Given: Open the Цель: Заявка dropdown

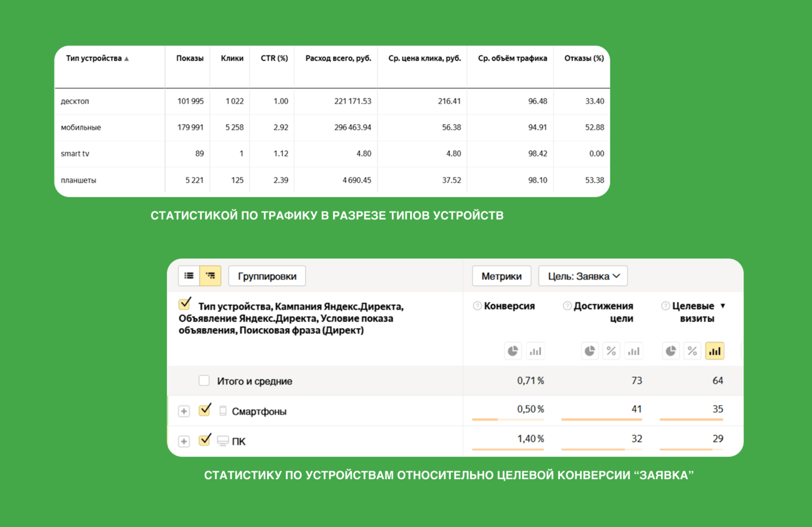Looking at the screenshot, I should [583, 276].
